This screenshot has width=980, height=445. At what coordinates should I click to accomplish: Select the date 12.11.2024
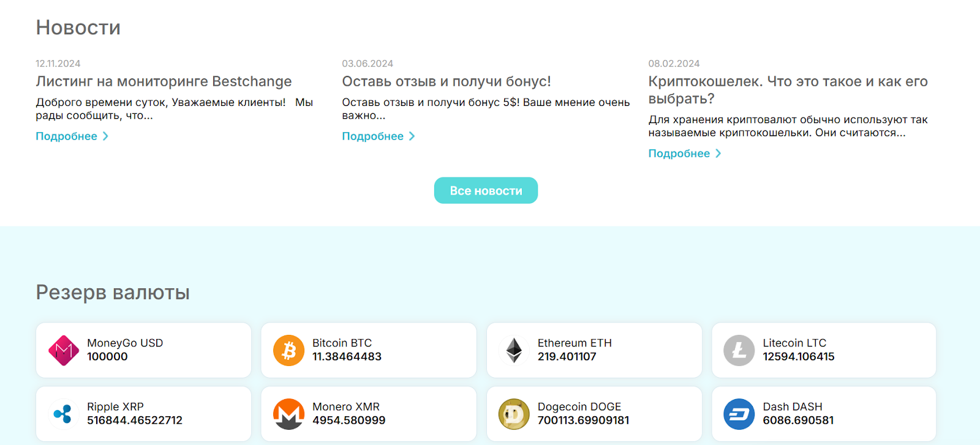pos(58,64)
